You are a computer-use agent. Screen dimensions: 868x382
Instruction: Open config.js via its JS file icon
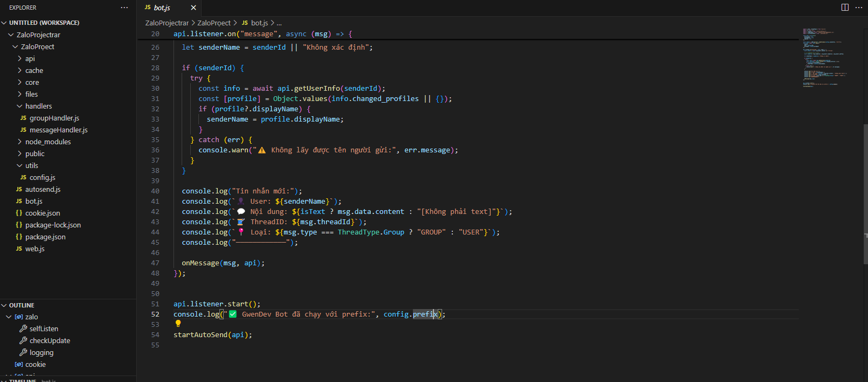tap(23, 177)
